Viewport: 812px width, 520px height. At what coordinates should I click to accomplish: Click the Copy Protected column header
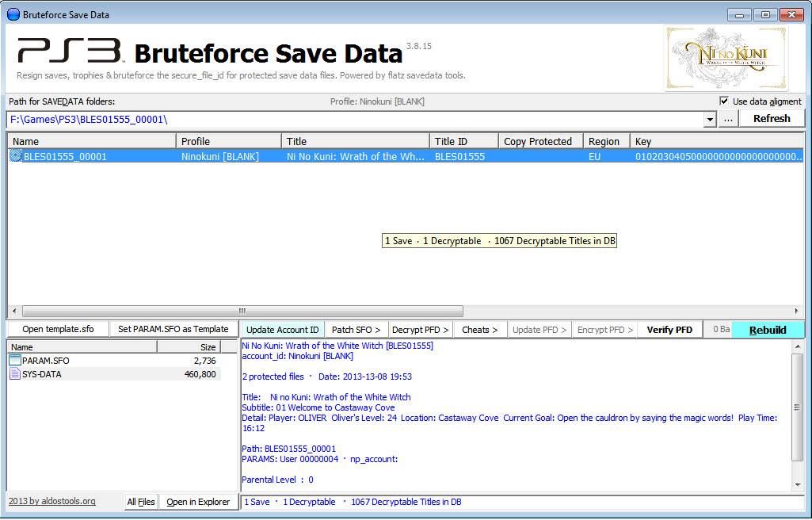coord(540,141)
